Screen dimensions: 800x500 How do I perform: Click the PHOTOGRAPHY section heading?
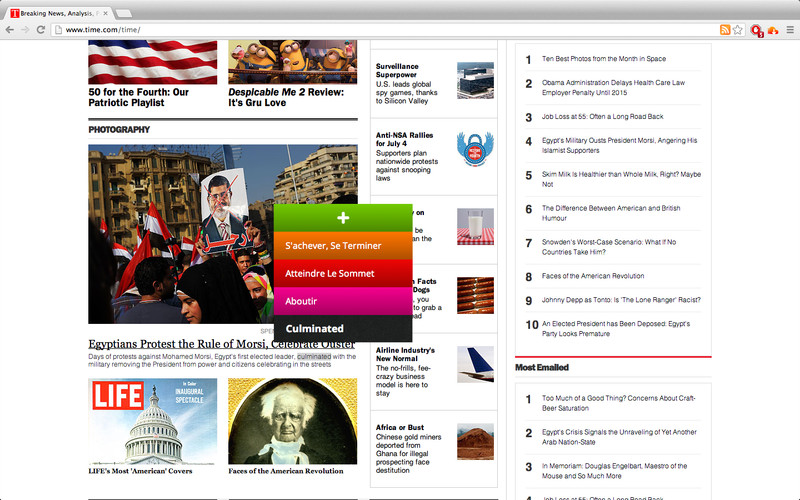[x=119, y=130]
